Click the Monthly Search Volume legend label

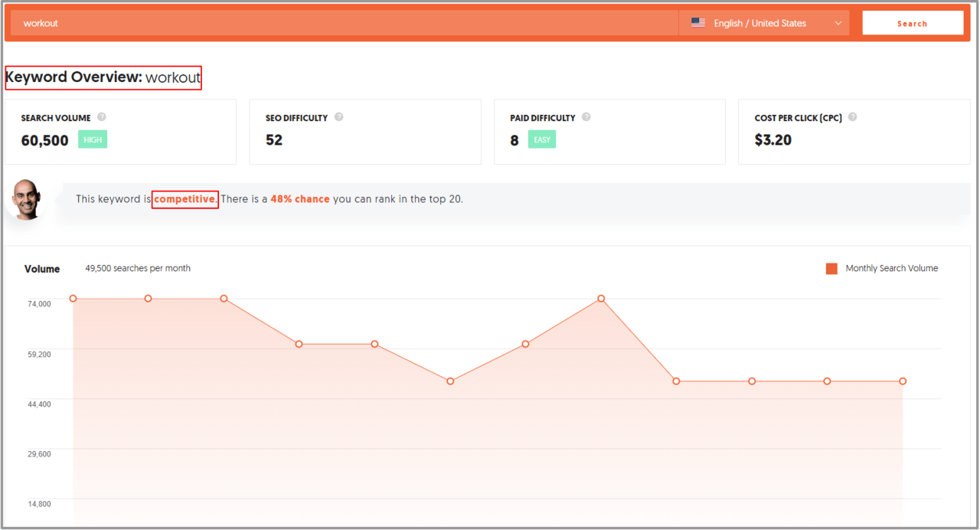tap(892, 268)
